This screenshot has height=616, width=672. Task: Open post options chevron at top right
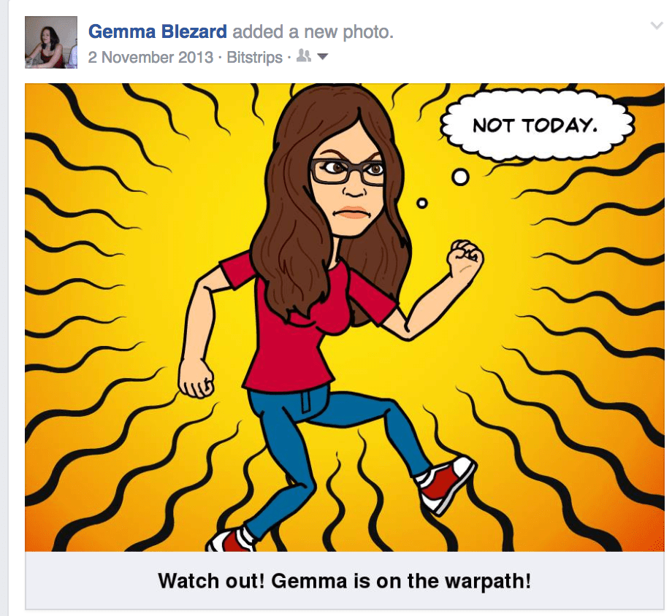[x=657, y=26]
